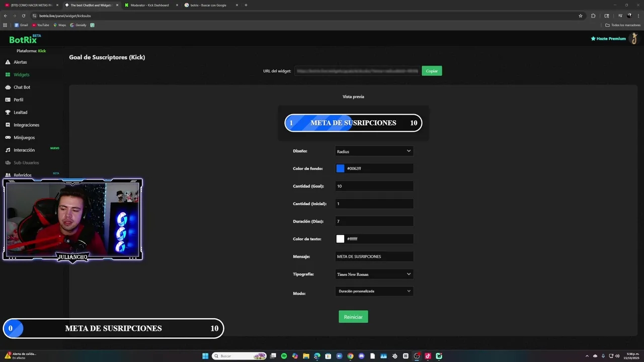Viewport: 644px width, 362px height.
Task: Open the Modo Duración personalizada dropdown
Action: click(x=374, y=291)
